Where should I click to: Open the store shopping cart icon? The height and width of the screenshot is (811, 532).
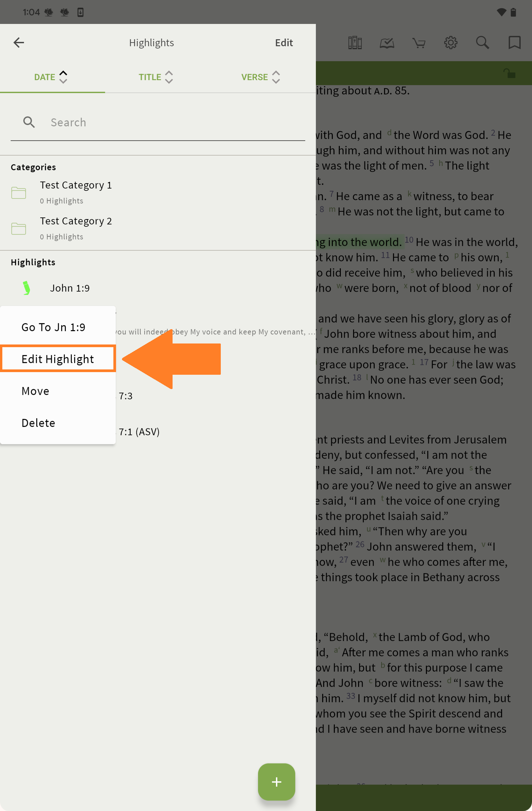pos(419,43)
